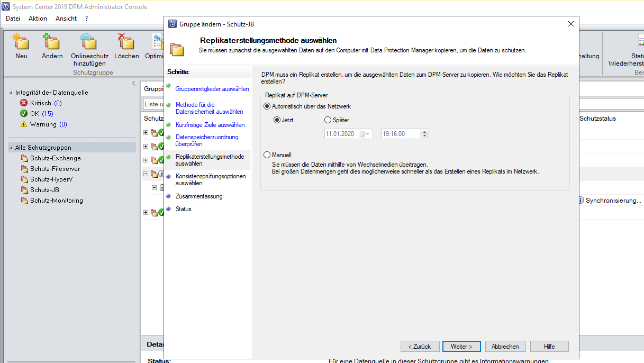The width and height of the screenshot is (644, 363).
Task: Select Schutz-Exchange in tree
Action: [x=56, y=158]
